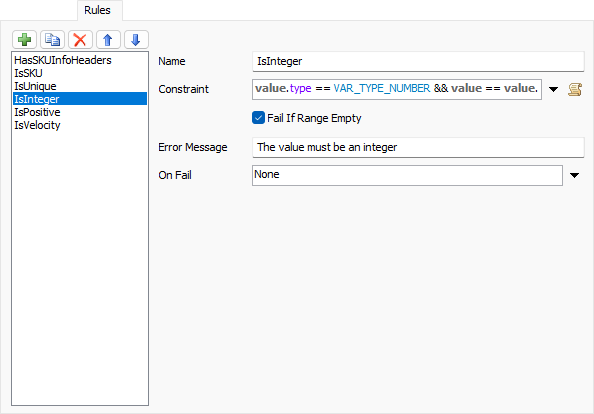Pick the IsPositive rule
Image resolution: width=594 pixels, height=414 pixels.
(x=37, y=112)
